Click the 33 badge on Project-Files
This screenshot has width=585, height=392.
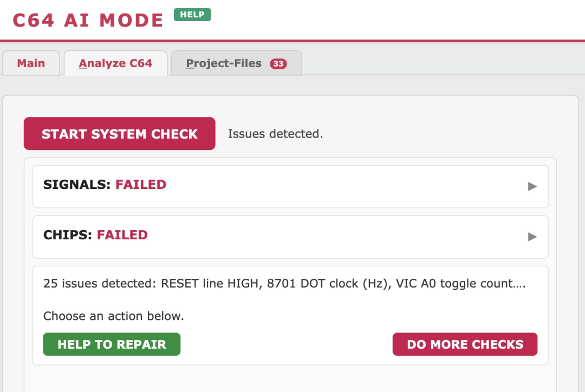point(278,64)
